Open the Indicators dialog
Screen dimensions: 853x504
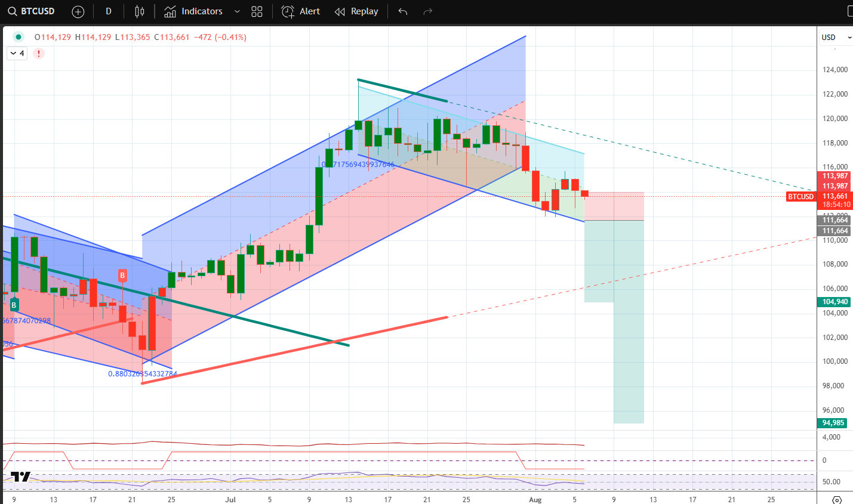[x=193, y=11]
